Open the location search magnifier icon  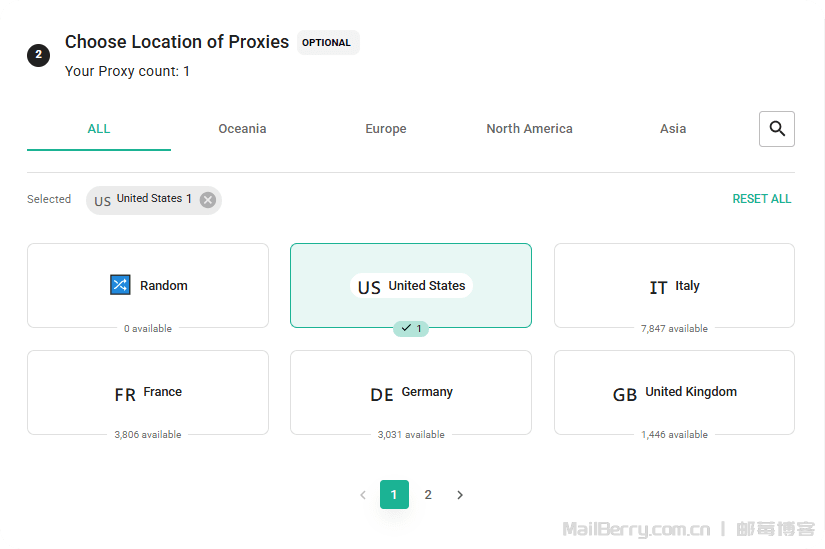(777, 129)
